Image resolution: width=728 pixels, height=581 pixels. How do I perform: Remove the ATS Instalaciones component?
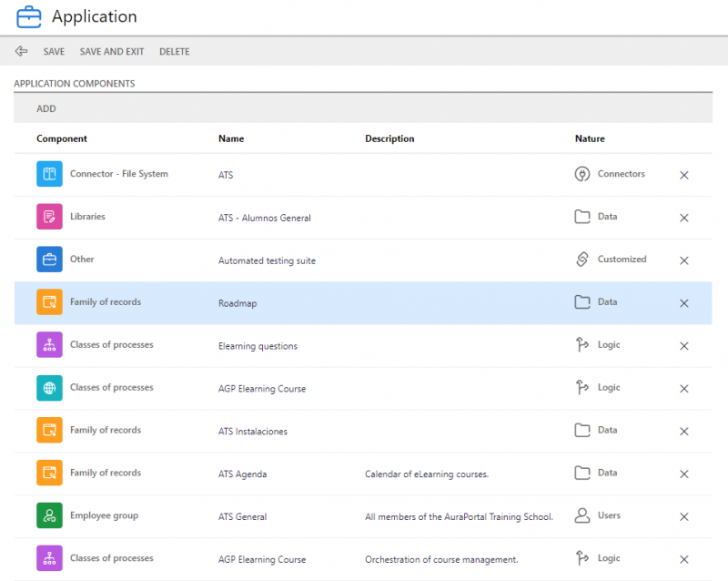tap(684, 432)
